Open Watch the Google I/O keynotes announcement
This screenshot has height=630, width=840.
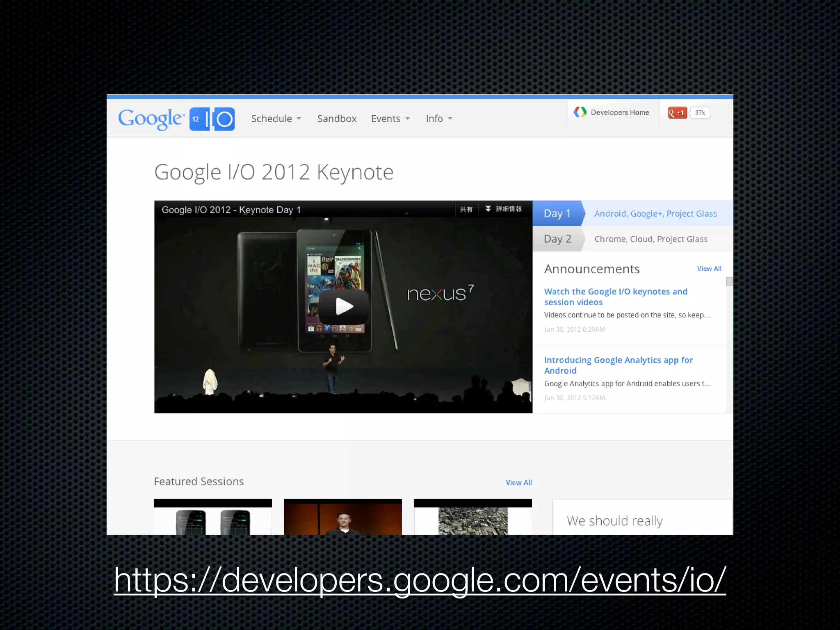point(616,297)
